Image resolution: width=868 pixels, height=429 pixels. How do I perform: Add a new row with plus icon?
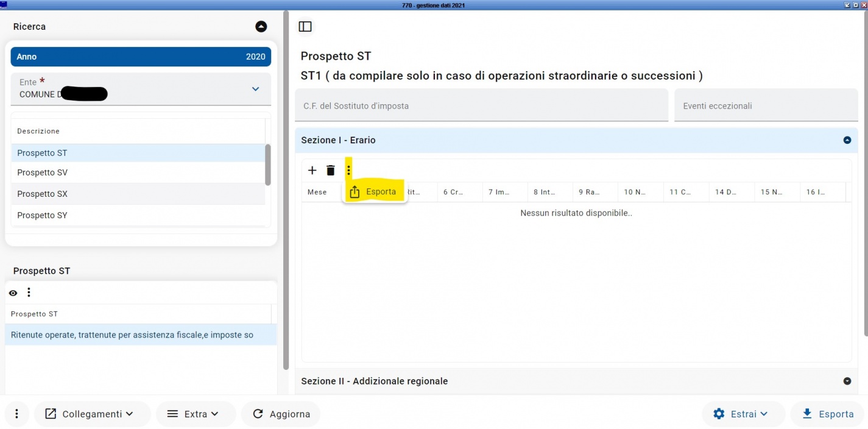pos(312,171)
